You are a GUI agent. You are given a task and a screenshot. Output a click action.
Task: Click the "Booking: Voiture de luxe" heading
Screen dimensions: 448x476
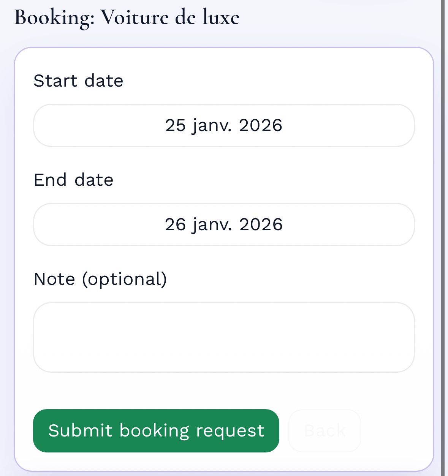pyautogui.click(x=127, y=17)
